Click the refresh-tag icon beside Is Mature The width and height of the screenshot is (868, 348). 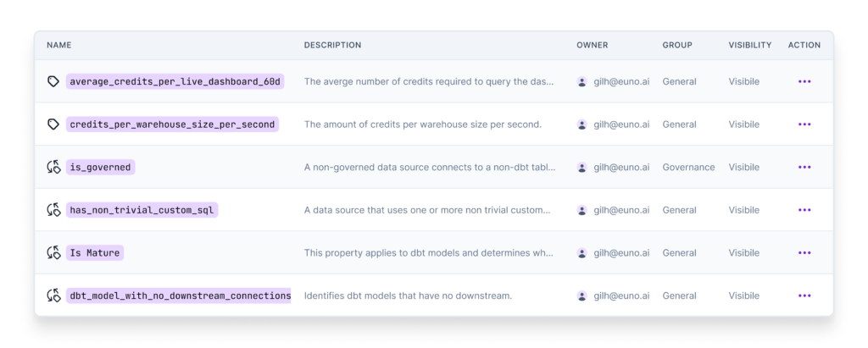(x=53, y=253)
